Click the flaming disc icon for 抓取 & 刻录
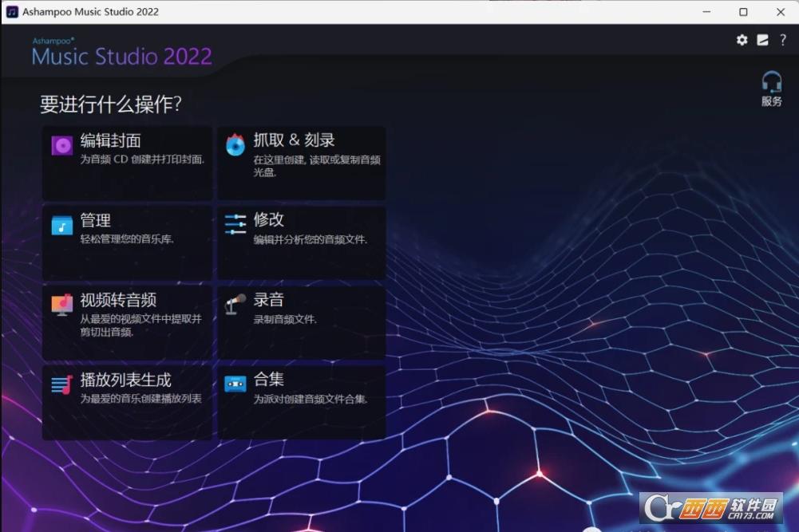Viewport: 799px width, 532px height. tap(235, 144)
